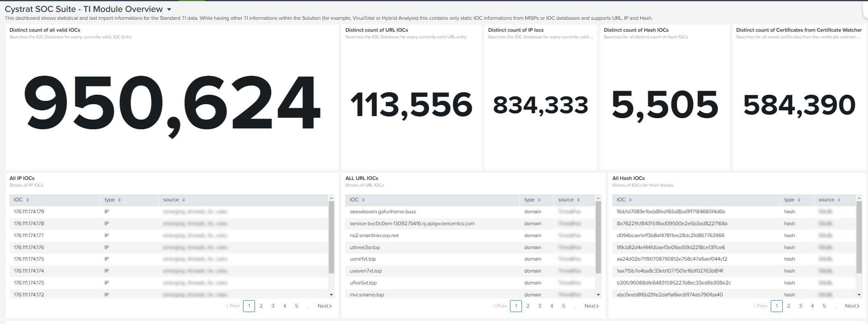Click Next in All IP IOCs pagination
The image size is (868, 324).
point(325,306)
